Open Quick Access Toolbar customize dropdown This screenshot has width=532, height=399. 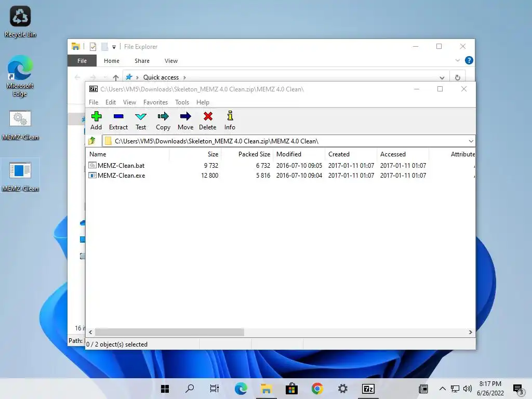pos(114,47)
